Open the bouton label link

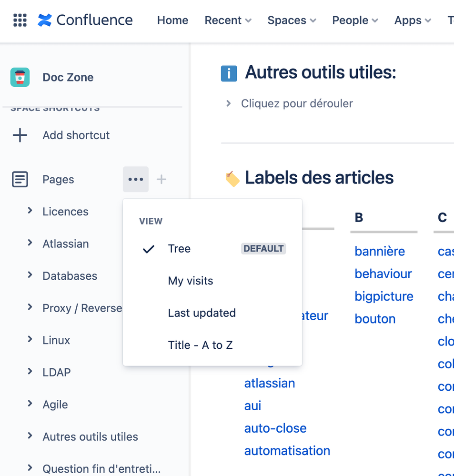point(375,319)
